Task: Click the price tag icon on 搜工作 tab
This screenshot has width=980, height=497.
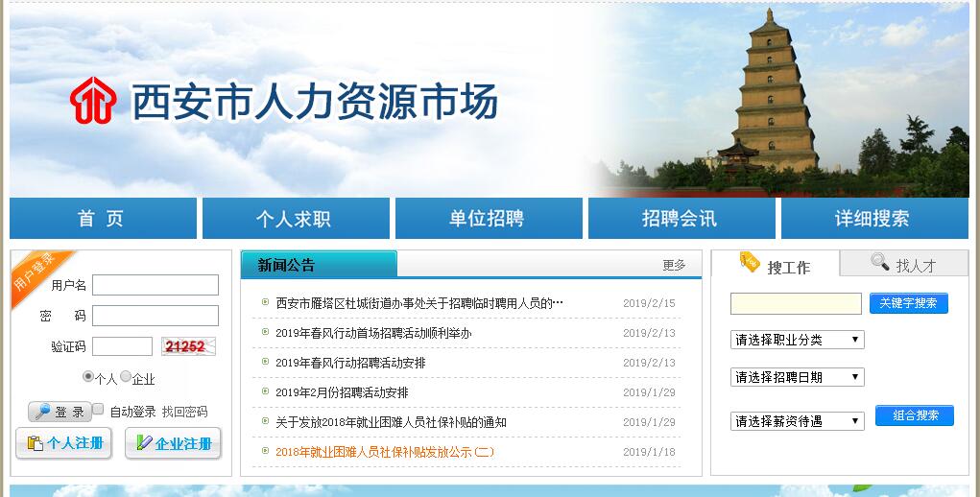Action: (x=750, y=262)
